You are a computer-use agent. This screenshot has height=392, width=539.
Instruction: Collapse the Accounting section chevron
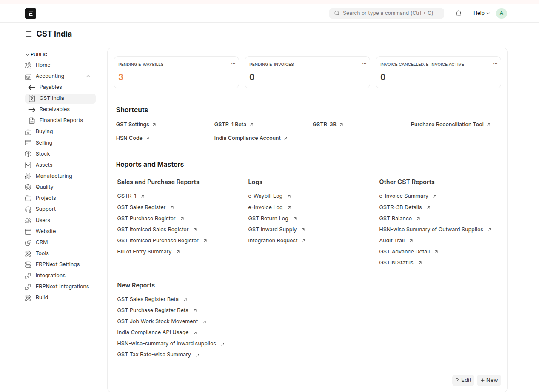point(88,76)
